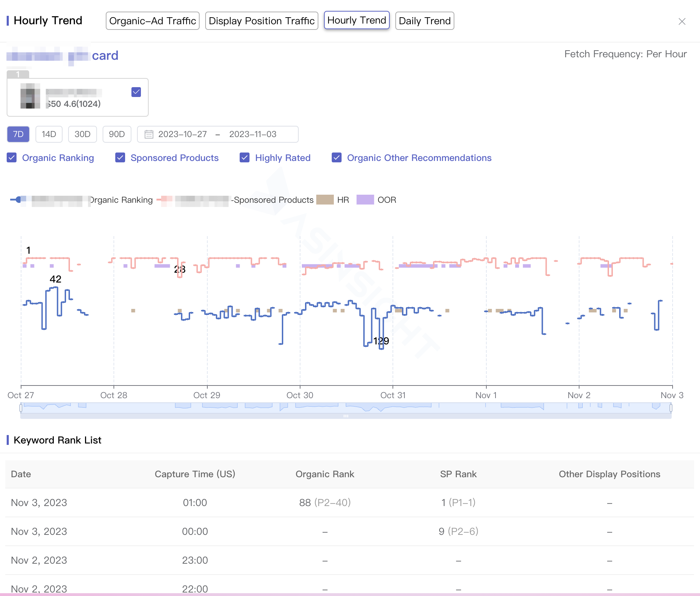Viewport: 700px width, 596px height.
Task: Uncheck the product card checkbox
Action: (x=136, y=92)
